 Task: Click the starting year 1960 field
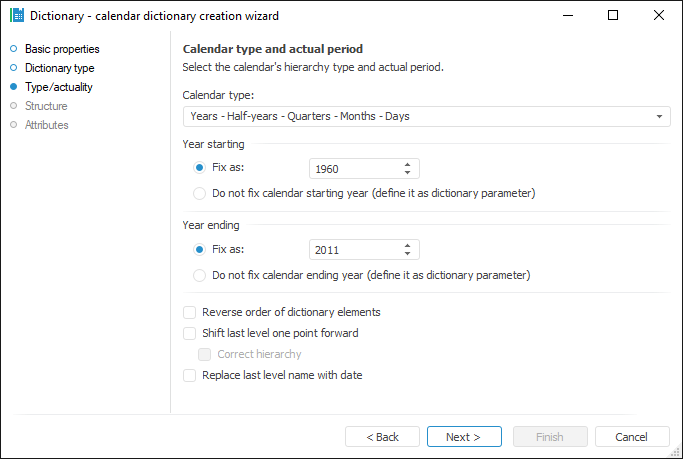coord(354,169)
